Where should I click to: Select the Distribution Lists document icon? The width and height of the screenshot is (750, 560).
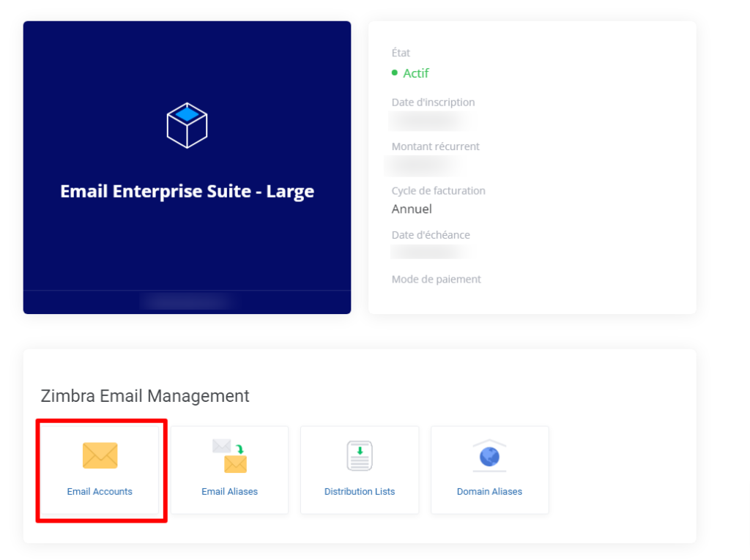360,455
